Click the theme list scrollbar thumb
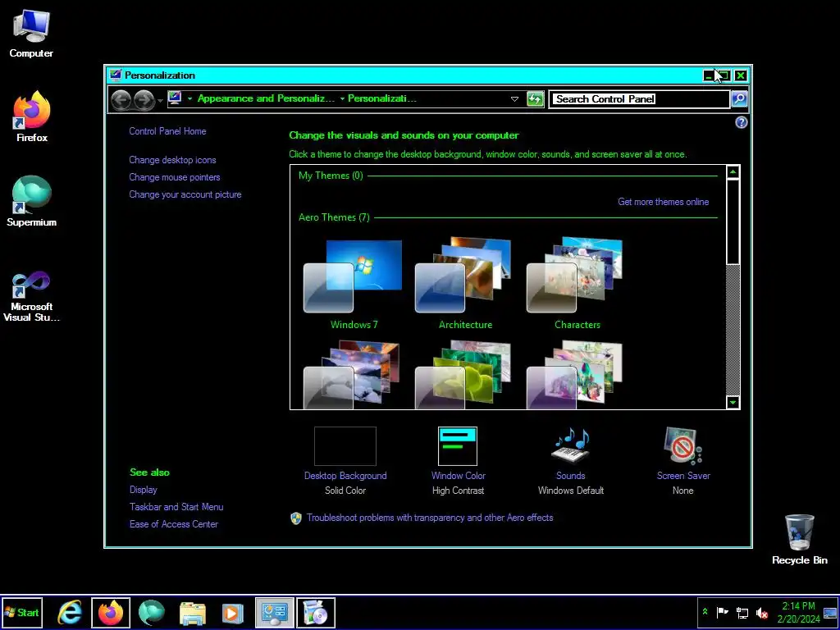 click(733, 221)
